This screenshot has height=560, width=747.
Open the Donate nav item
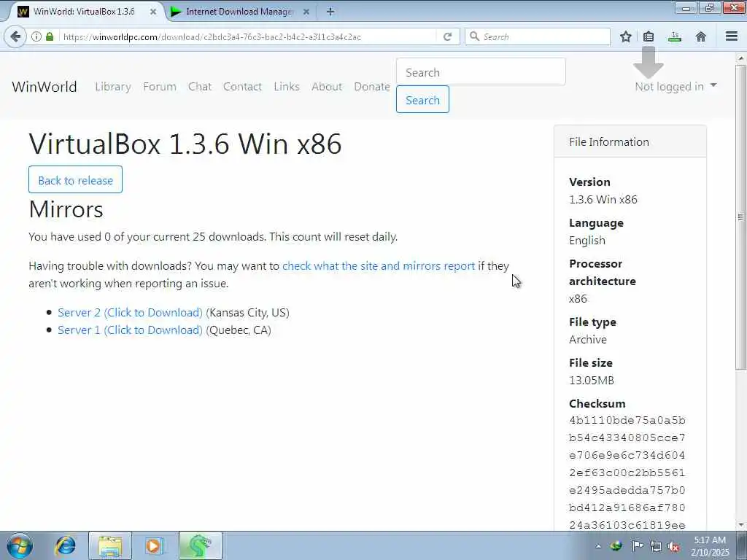click(372, 87)
